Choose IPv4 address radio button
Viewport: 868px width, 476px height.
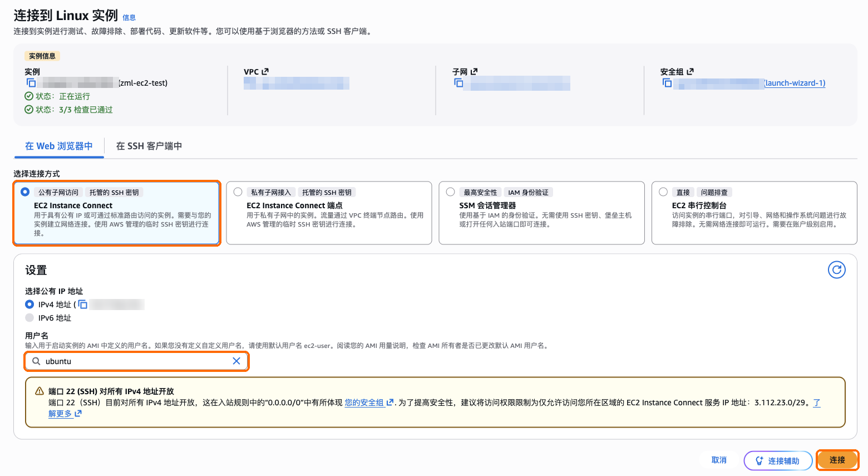click(29, 305)
